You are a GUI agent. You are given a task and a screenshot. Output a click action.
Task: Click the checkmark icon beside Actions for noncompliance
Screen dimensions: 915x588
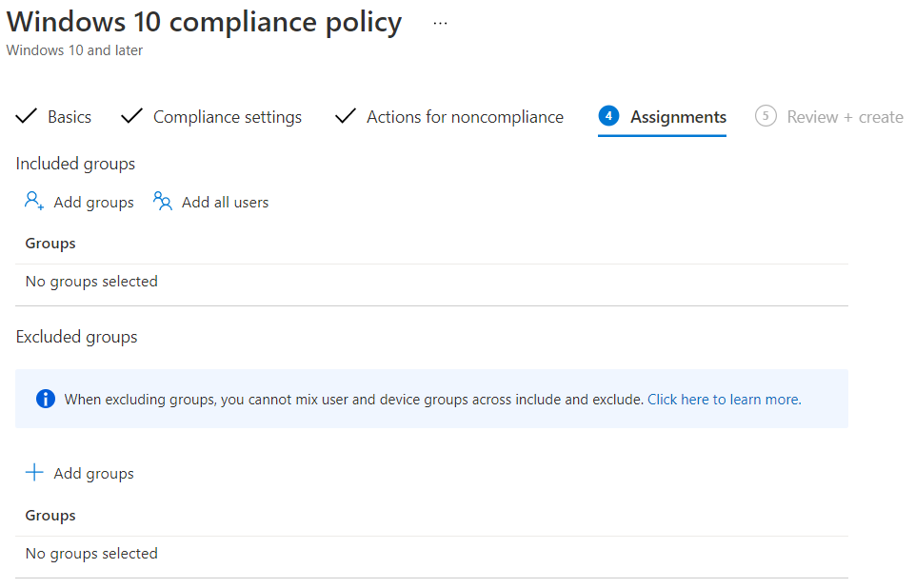point(345,115)
